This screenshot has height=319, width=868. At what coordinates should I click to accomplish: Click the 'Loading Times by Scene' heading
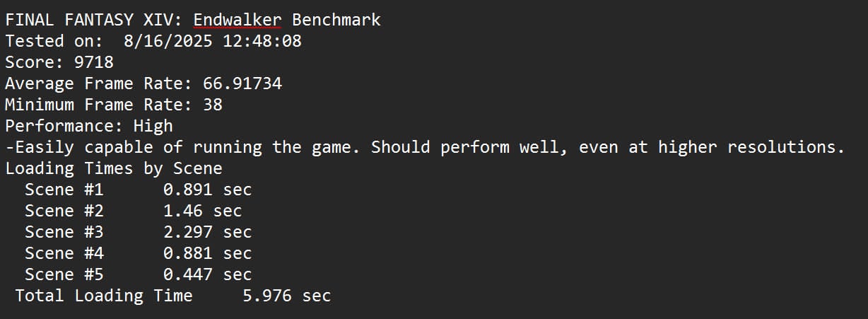point(113,168)
